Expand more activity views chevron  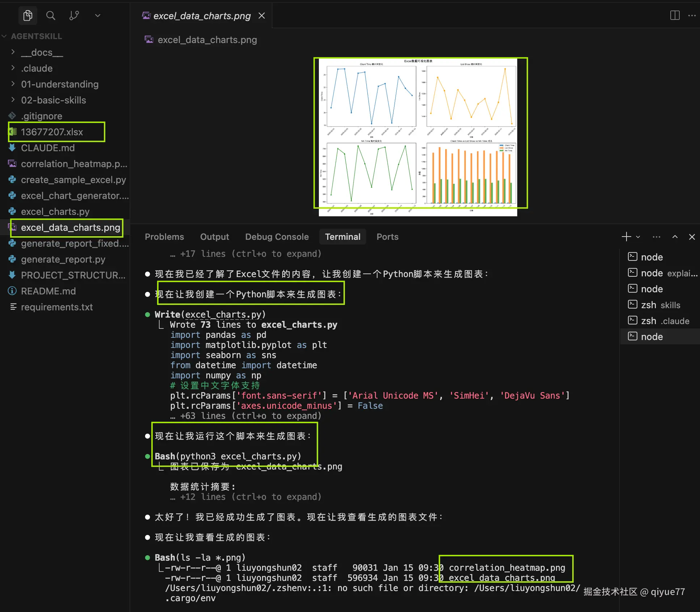point(97,16)
